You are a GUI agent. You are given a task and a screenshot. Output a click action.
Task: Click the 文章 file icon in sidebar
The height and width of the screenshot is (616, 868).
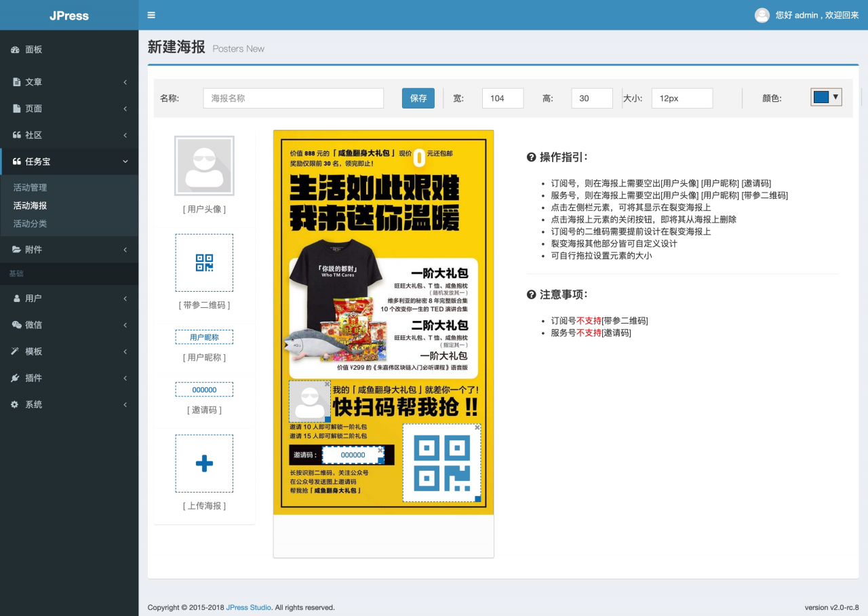16,82
